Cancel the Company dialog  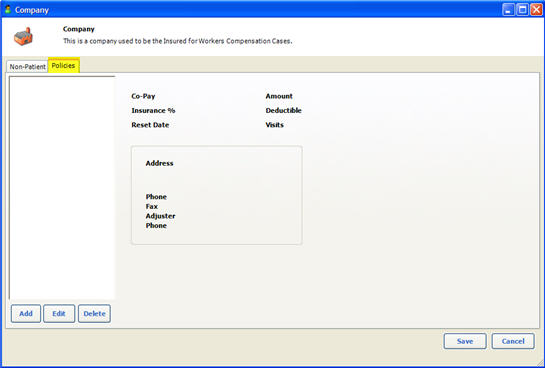pos(513,341)
